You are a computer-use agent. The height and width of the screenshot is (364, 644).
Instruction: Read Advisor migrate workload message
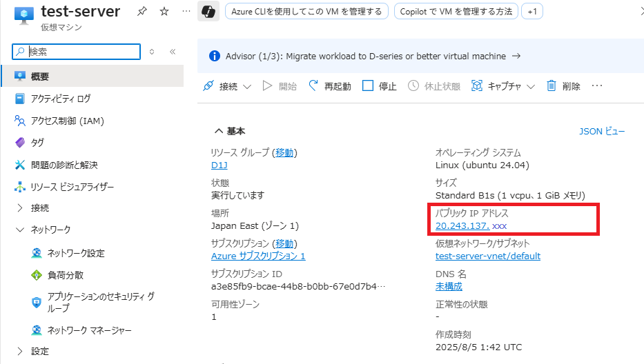(366, 57)
